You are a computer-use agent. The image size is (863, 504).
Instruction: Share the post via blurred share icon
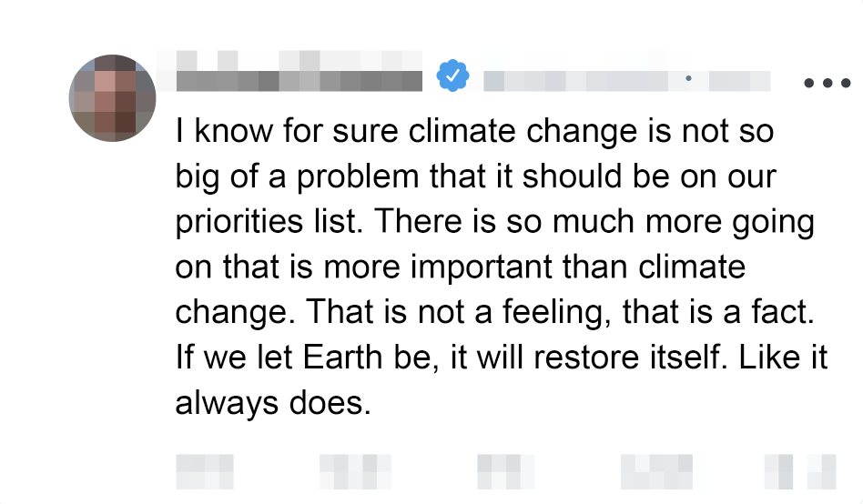coord(822,472)
